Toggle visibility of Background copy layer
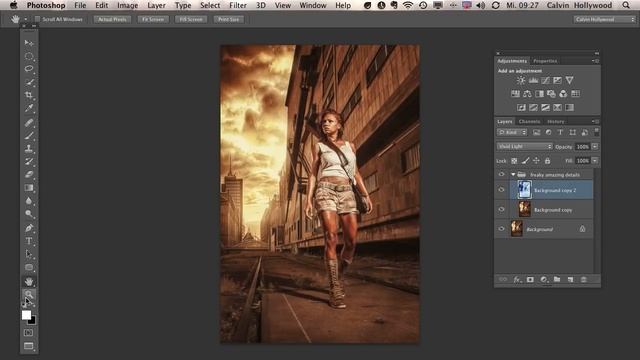This screenshot has height=360, width=640. (501, 209)
